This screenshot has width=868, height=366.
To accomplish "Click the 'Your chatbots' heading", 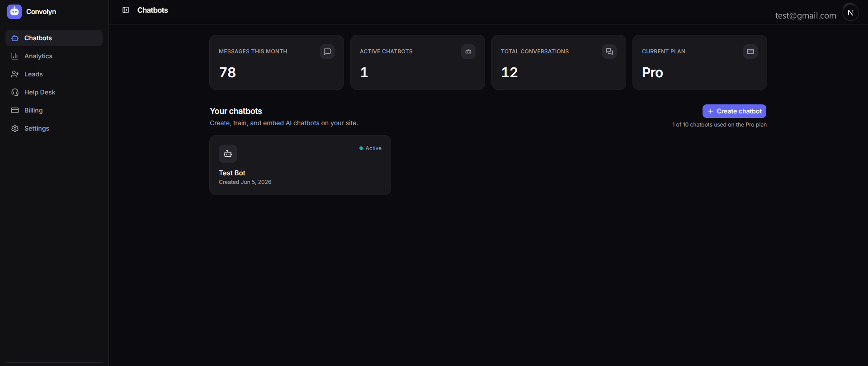I will (236, 111).
